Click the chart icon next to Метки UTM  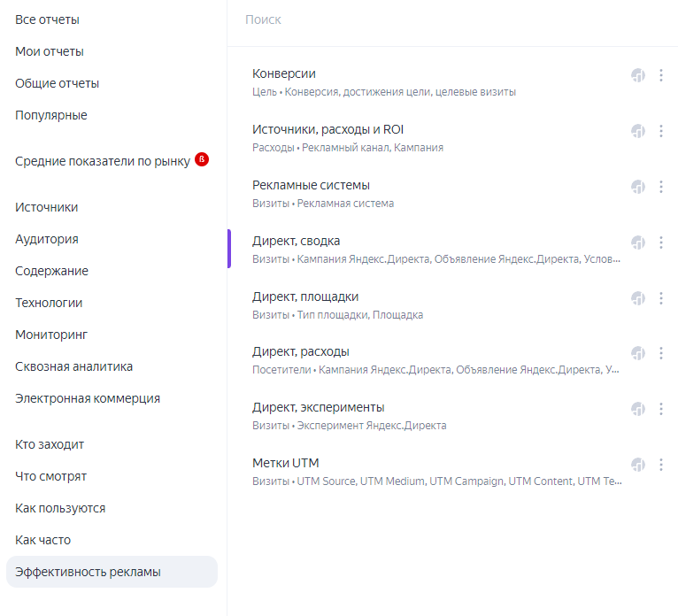637,465
